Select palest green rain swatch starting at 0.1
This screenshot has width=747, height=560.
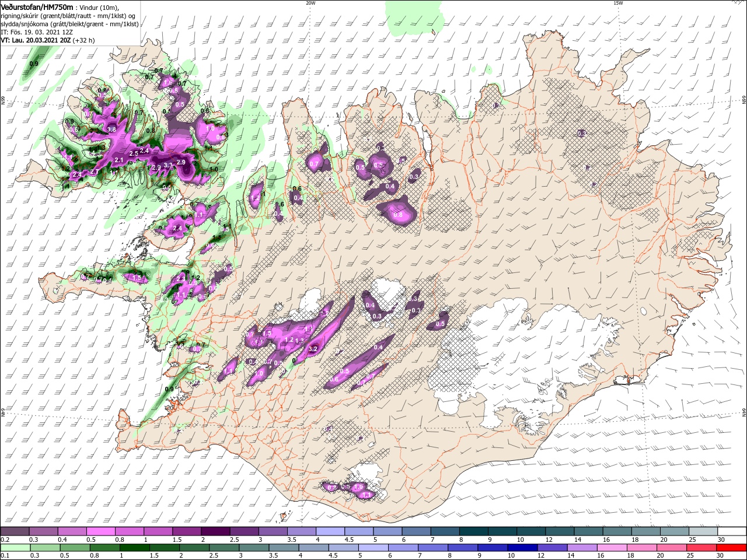[15, 547]
